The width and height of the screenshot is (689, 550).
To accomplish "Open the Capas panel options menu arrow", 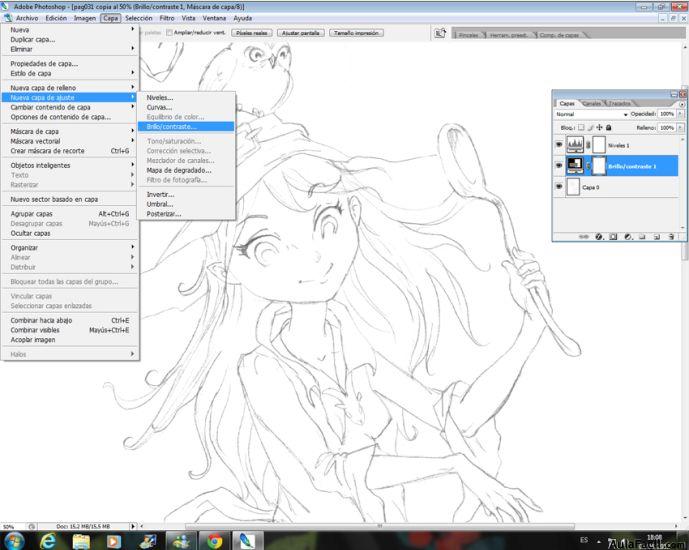I will [x=682, y=104].
